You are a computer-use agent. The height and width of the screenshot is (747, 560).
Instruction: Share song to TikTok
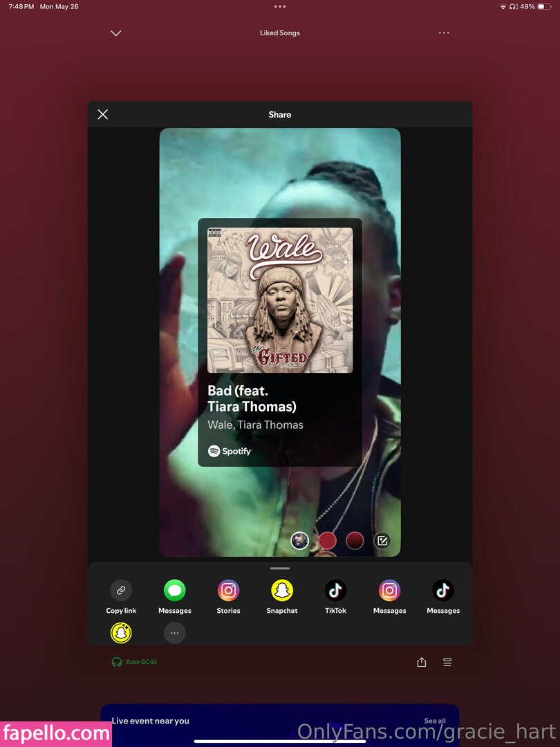(x=336, y=591)
